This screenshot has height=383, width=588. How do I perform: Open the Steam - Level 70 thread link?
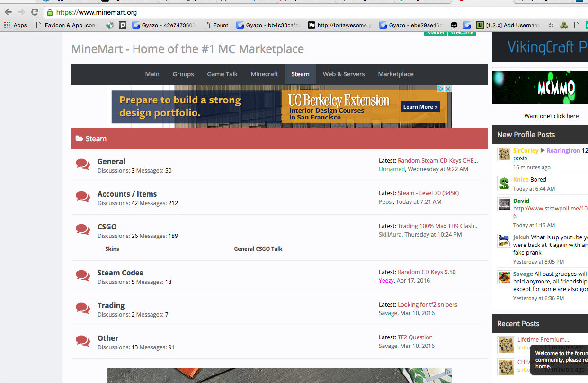pos(428,193)
